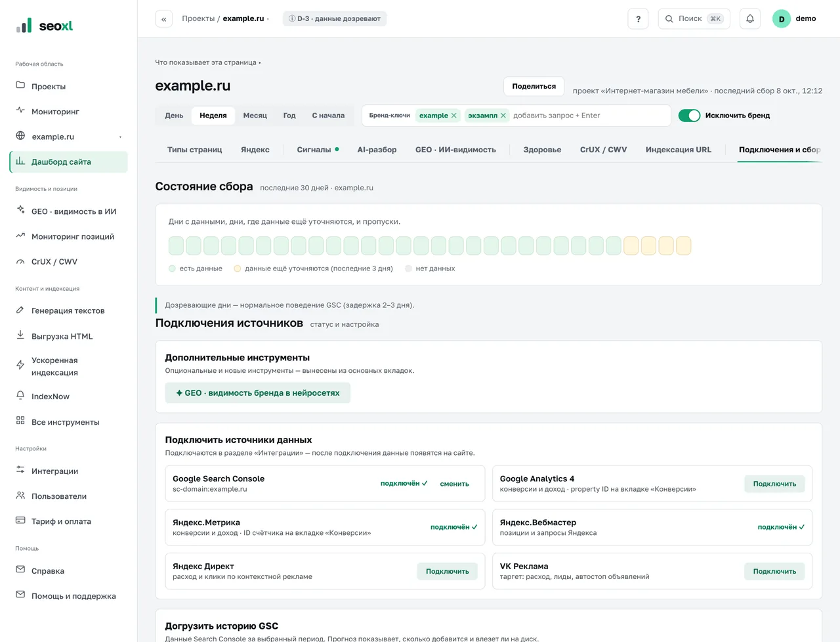
Task: Expand example.ru item in sidebar
Action: pos(120,137)
